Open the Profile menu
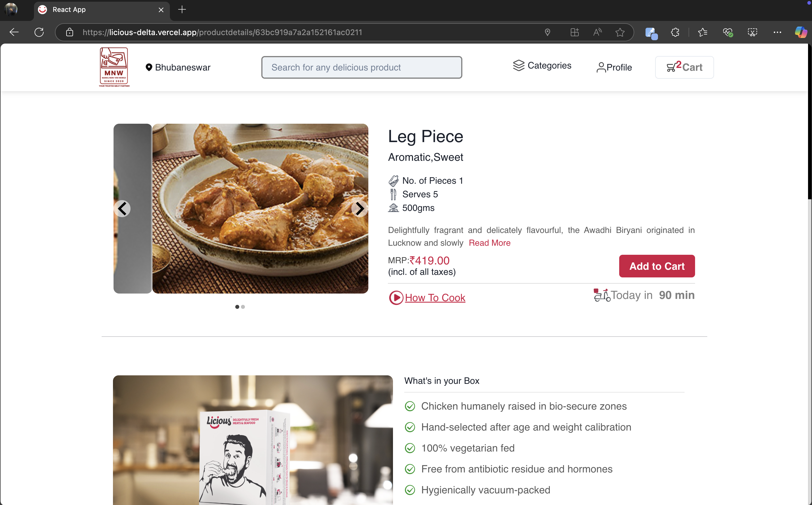This screenshot has height=505, width=812. coord(614,67)
